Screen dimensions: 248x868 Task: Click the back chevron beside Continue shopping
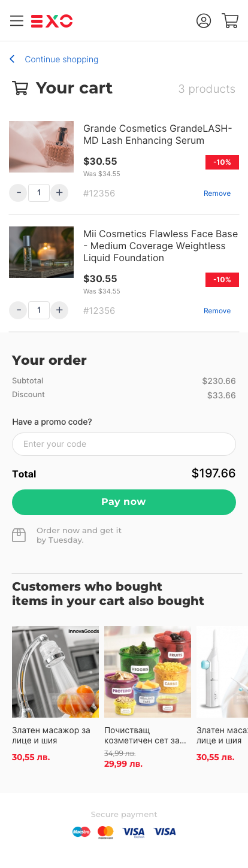(x=12, y=59)
